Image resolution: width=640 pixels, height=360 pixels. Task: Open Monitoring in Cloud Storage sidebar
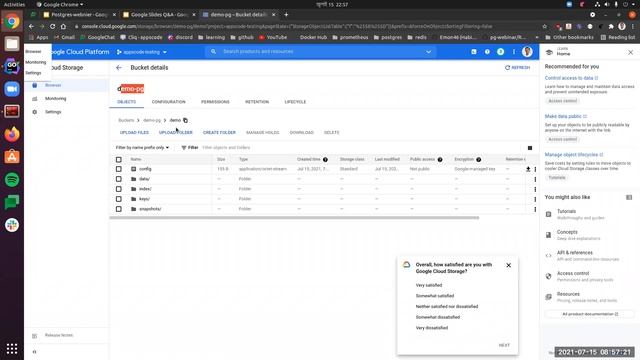point(56,98)
